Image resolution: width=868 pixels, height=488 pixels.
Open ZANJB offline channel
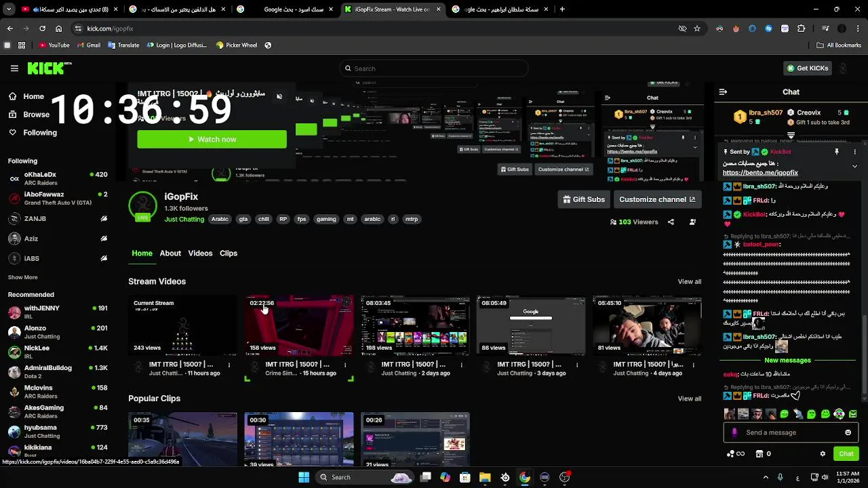[x=57, y=219]
